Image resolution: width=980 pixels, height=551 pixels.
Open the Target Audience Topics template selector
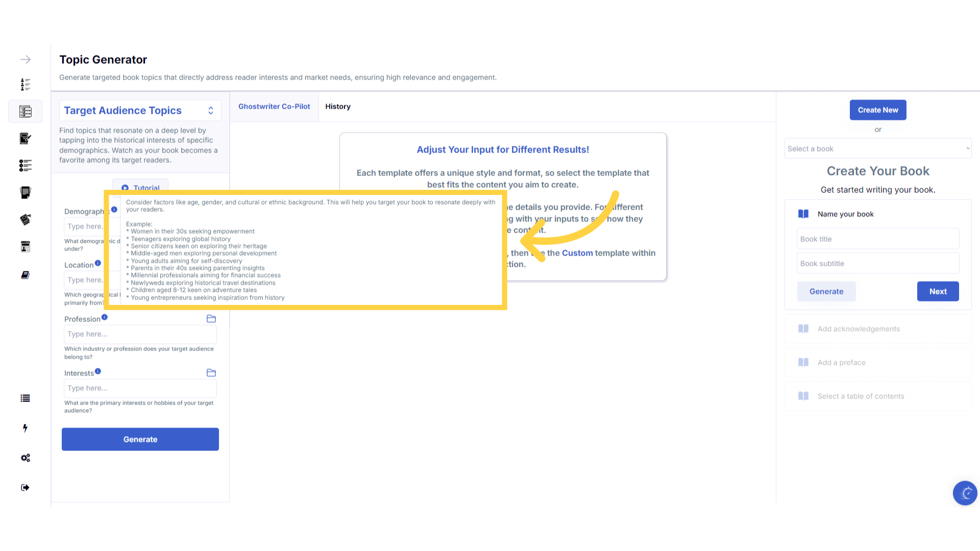click(x=140, y=111)
